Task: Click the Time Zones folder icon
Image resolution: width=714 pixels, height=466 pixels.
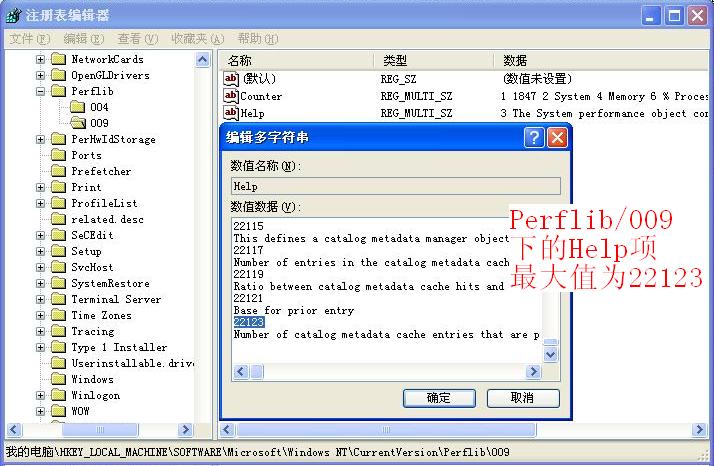Action: pos(59,315)
